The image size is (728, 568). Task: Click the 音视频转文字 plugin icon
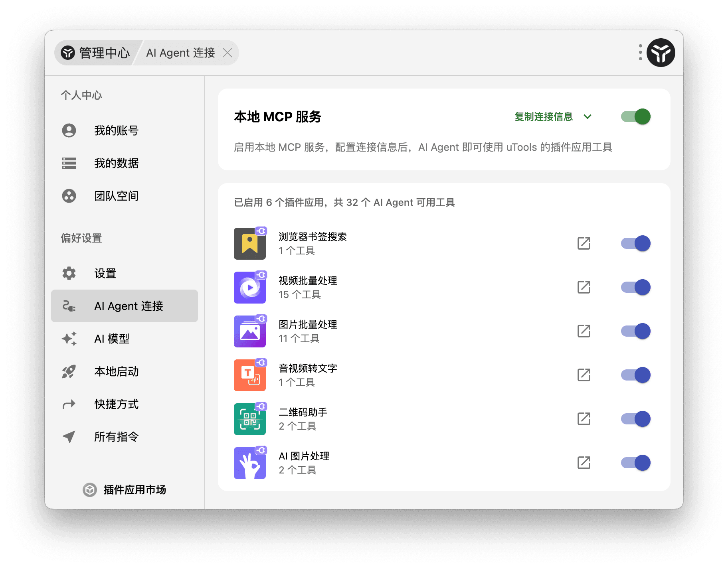click(x=250, y=375)
